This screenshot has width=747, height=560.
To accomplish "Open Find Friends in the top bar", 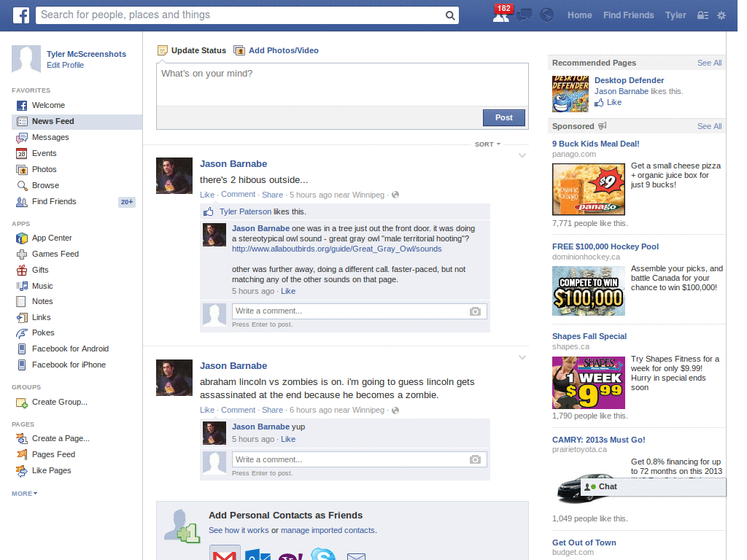I will point(628,15).
